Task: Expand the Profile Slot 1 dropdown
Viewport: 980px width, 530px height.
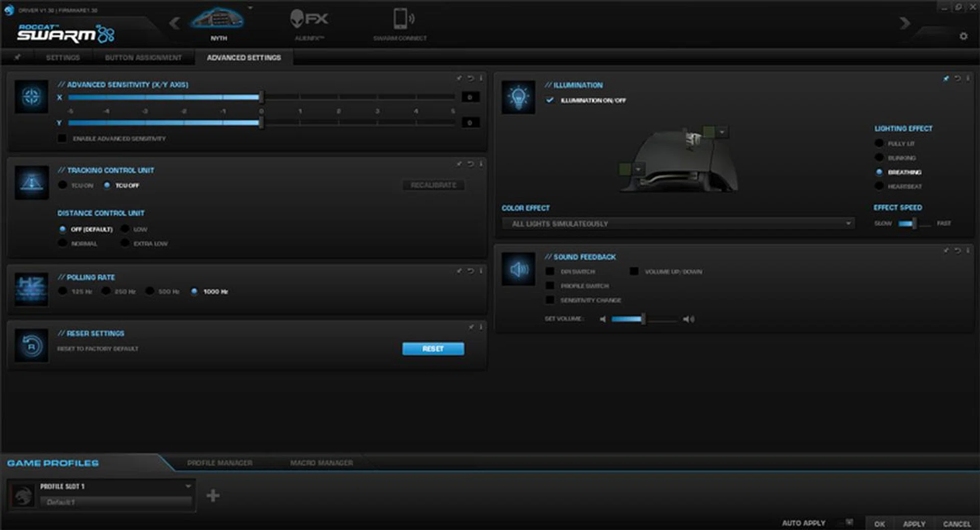Action: pos(188,486)
